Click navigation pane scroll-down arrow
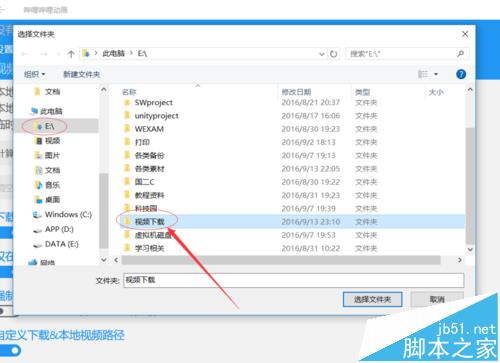This screenshot has width=500, height=363. [x=104, y=260]
